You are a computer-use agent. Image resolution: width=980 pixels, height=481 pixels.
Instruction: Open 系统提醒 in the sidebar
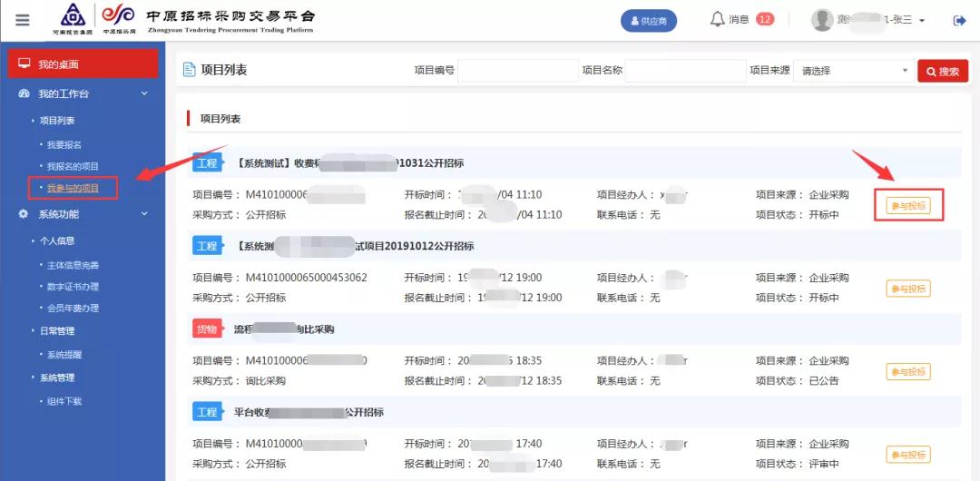click(x=64, y=355)
